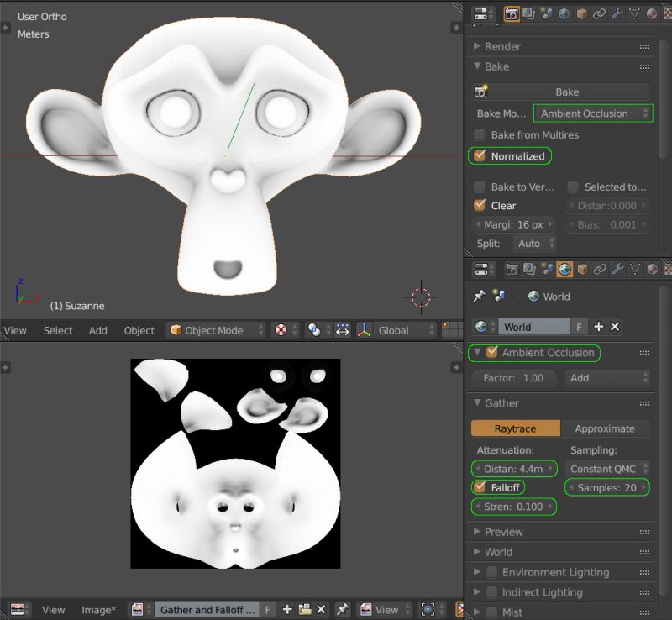The image size is (672, 620).
Task: Open Object properties cube icon
Action: 580,13
